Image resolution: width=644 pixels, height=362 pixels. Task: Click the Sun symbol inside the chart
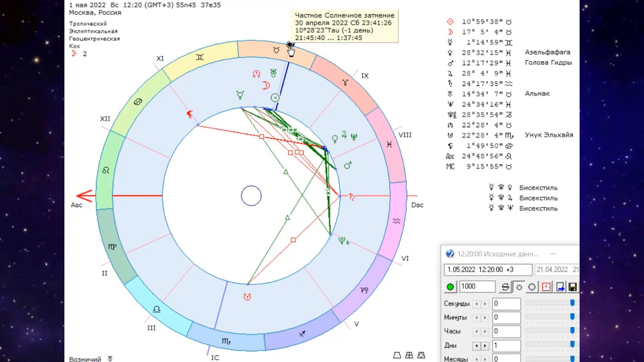pos(275,98)
